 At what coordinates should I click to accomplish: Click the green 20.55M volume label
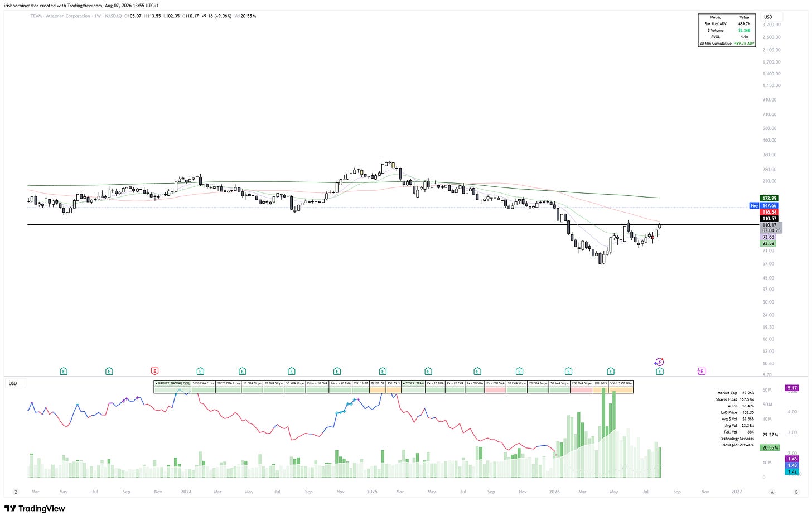pos(771,447)
